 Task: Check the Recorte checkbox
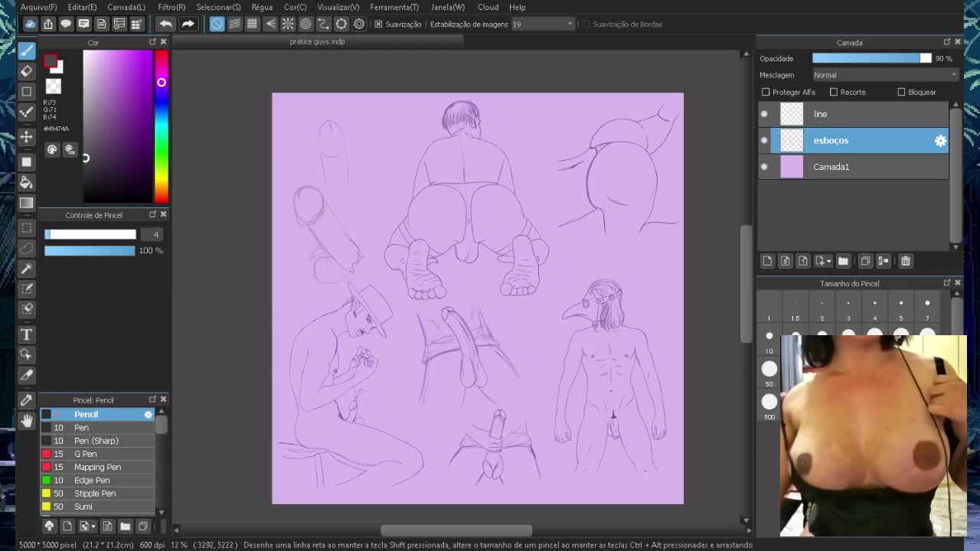(833, 92)
